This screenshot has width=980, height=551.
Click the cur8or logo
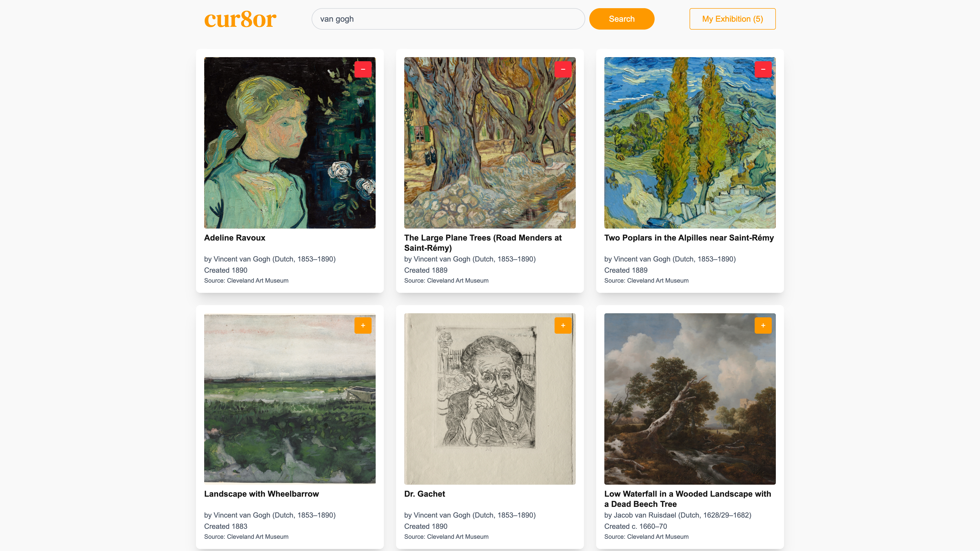click(240, 19)
